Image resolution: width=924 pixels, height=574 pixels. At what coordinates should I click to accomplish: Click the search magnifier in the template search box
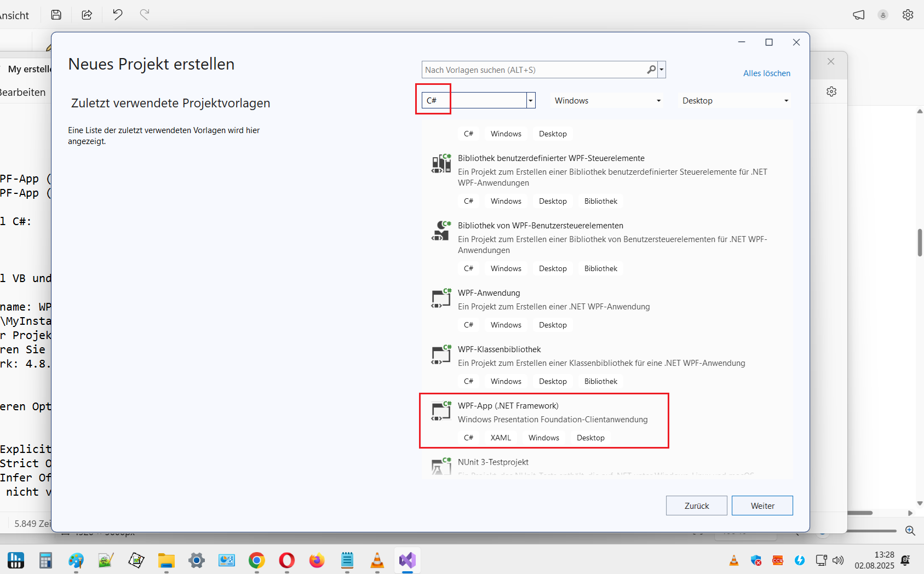(651, 70)
